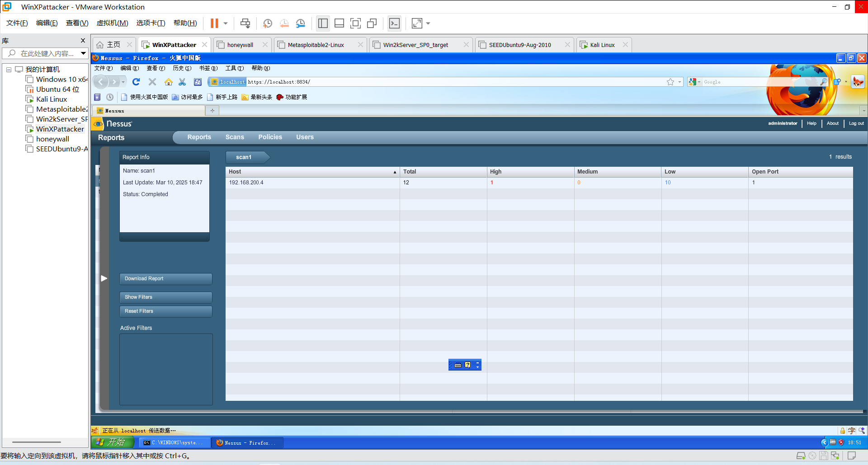Stop loading the Firefox page
The height and width of the screenshot is (465, 868).
click(152, 82)
